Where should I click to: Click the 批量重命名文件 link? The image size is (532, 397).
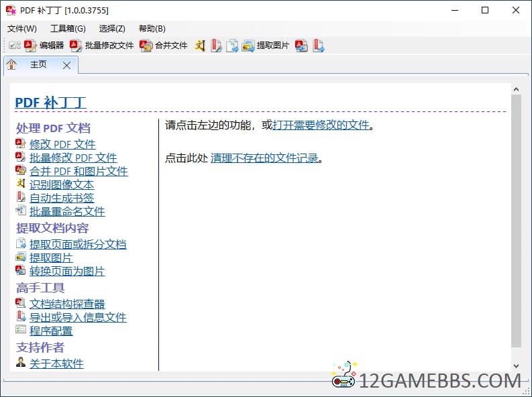pyautogui.click(x=67, y=211)
